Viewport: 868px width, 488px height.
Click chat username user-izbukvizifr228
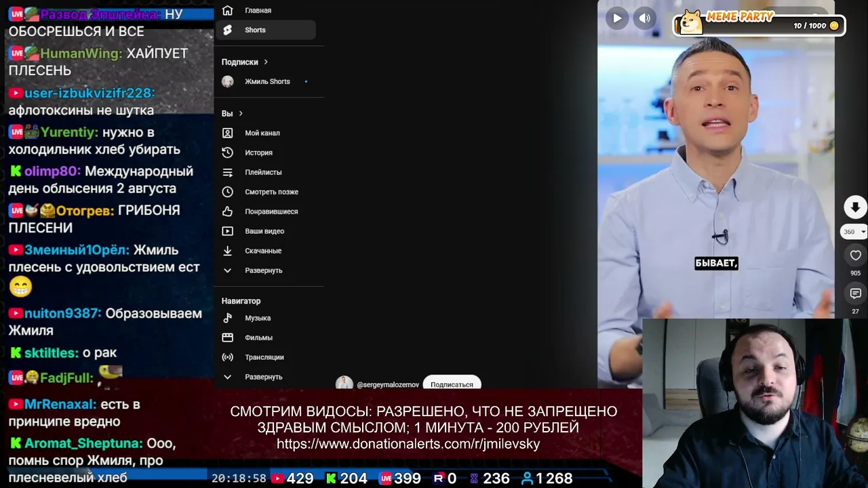(90, 93)
